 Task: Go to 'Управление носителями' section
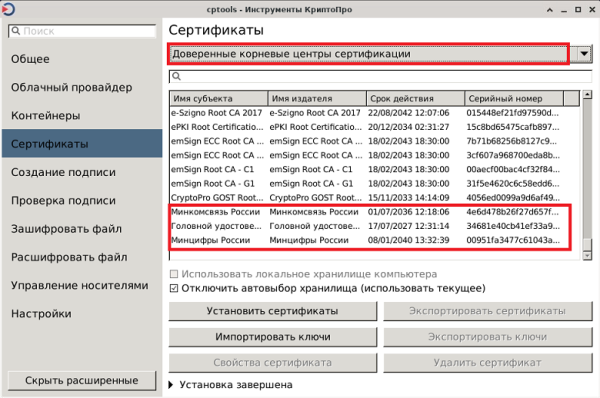point(82,285)
